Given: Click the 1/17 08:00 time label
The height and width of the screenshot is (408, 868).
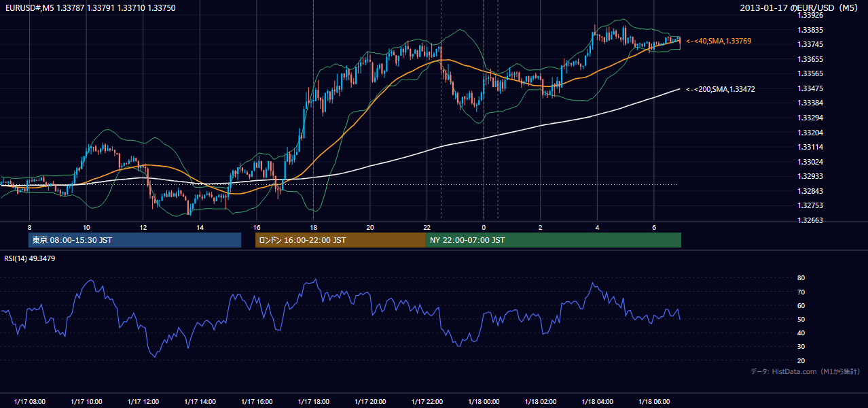Looking at the screenshot, I should coord(29,402).
